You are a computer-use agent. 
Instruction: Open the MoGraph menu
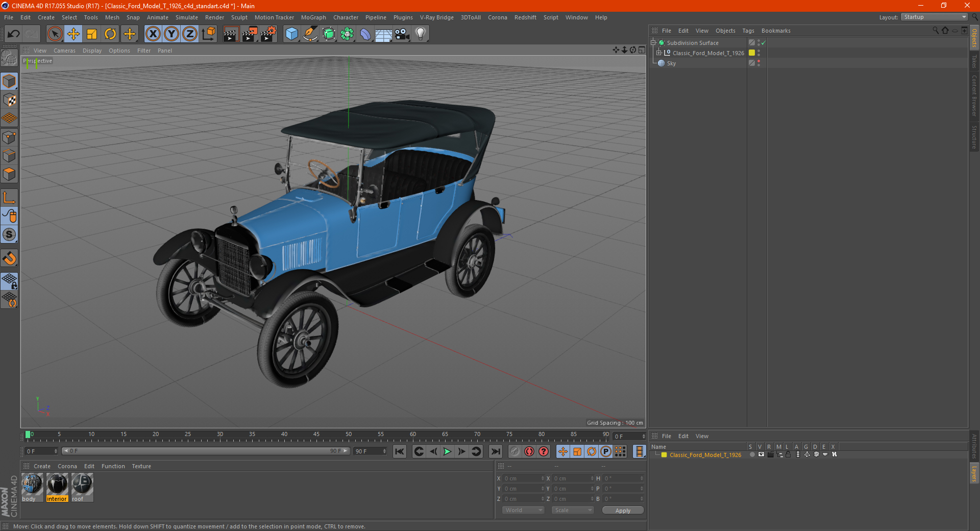(313, 17)
